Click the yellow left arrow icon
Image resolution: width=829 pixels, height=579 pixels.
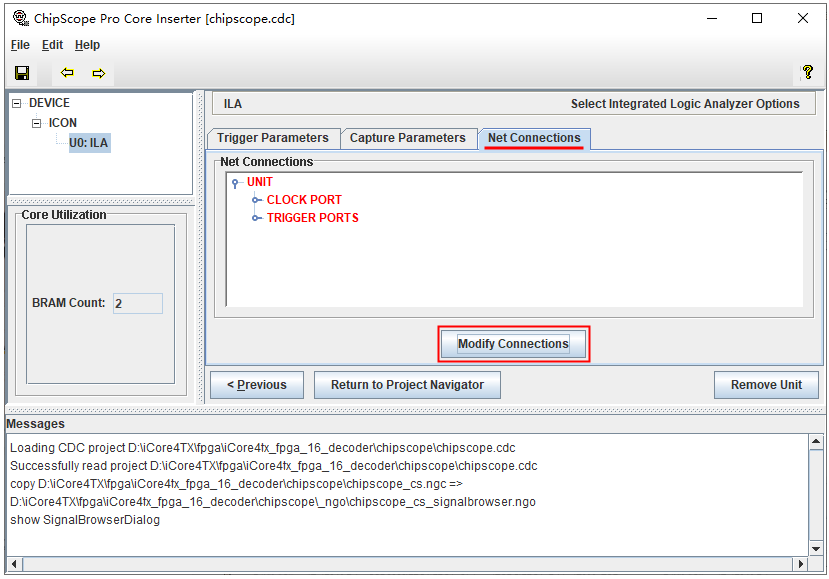click(67, 73)
